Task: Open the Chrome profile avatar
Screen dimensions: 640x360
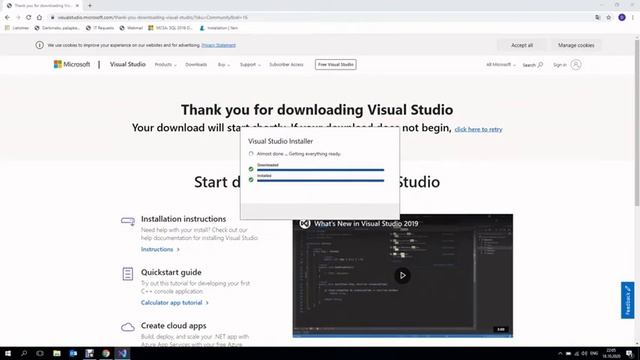Action: point(622,18)
